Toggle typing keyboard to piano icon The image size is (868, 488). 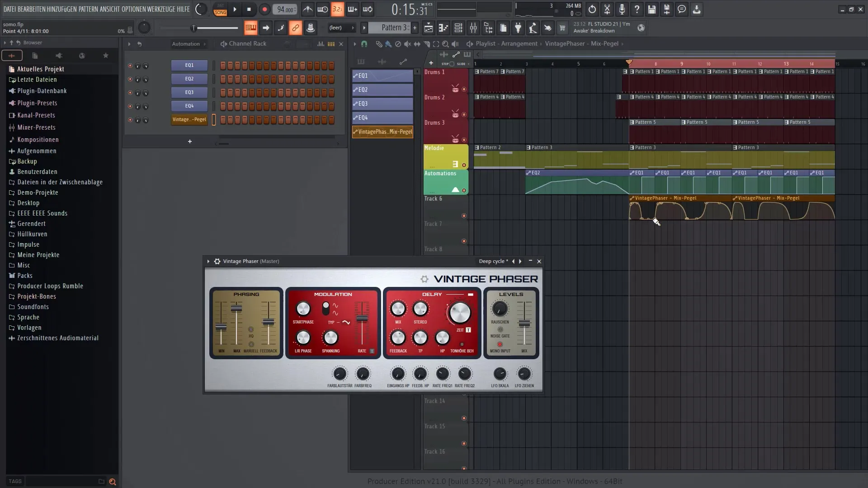pos(250,28)
